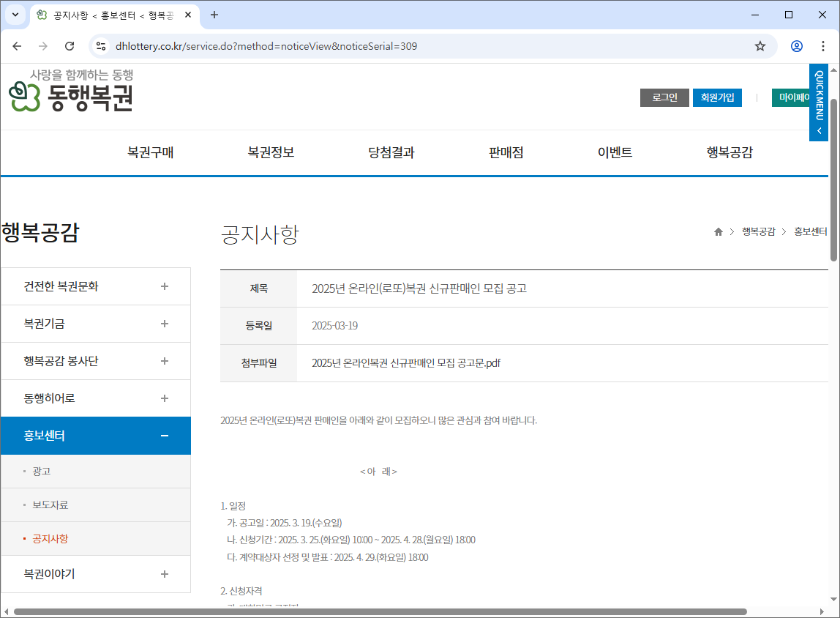Viewport: 840px width, 618px height.
Task: Select 당첨결과 from the navigation menu
Action: [x=390, y=152]
